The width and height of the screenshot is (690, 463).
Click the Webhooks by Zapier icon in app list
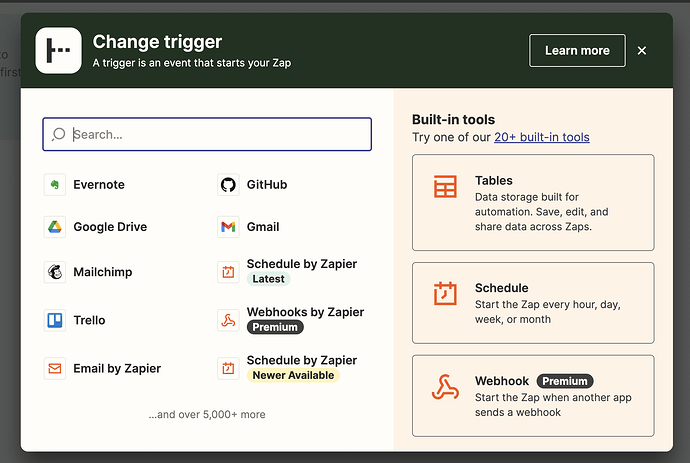click(228, 320)
